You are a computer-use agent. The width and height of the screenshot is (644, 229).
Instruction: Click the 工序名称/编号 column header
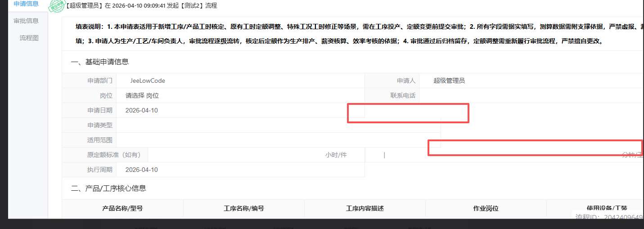[x=243, y=208]
